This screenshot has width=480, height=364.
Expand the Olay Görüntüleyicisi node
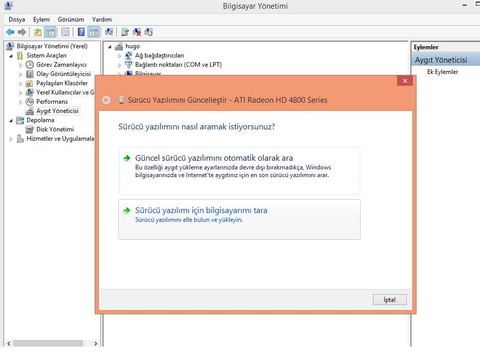21,74
